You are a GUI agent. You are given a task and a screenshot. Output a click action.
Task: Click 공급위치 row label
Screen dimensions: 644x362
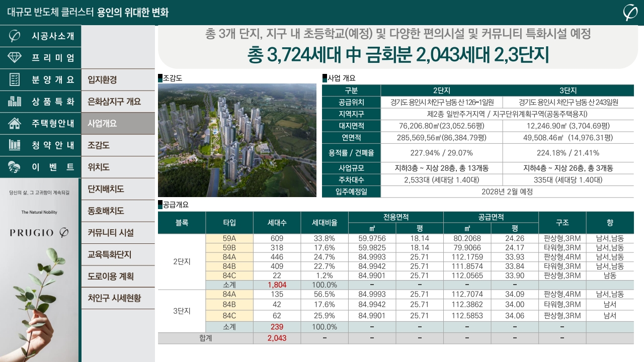point(351,102)
